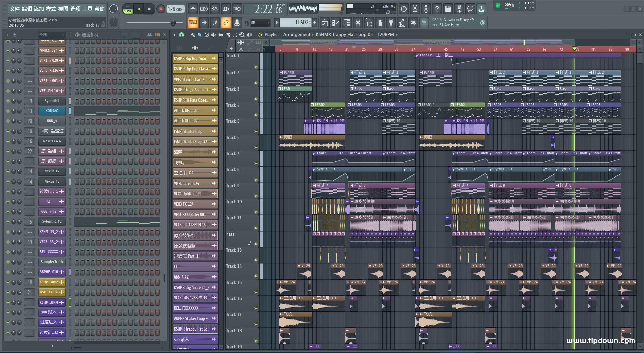The height and width of the screenshot is (353, 644).
Task: Open the playlist magnet snap icon
Action: [181, 35]
